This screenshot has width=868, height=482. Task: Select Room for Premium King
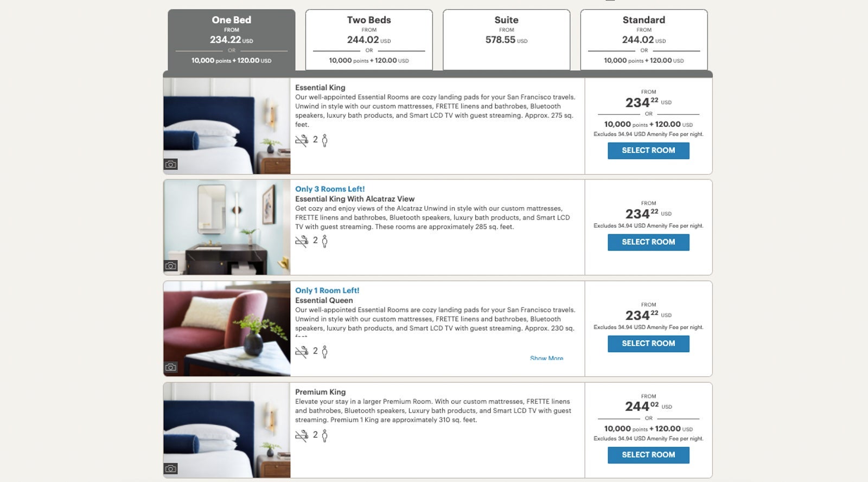pos(648,455)
